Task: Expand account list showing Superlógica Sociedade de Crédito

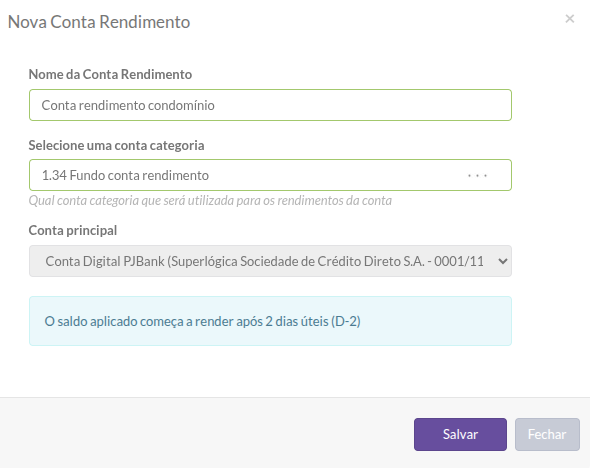Action: coord(270,261)
